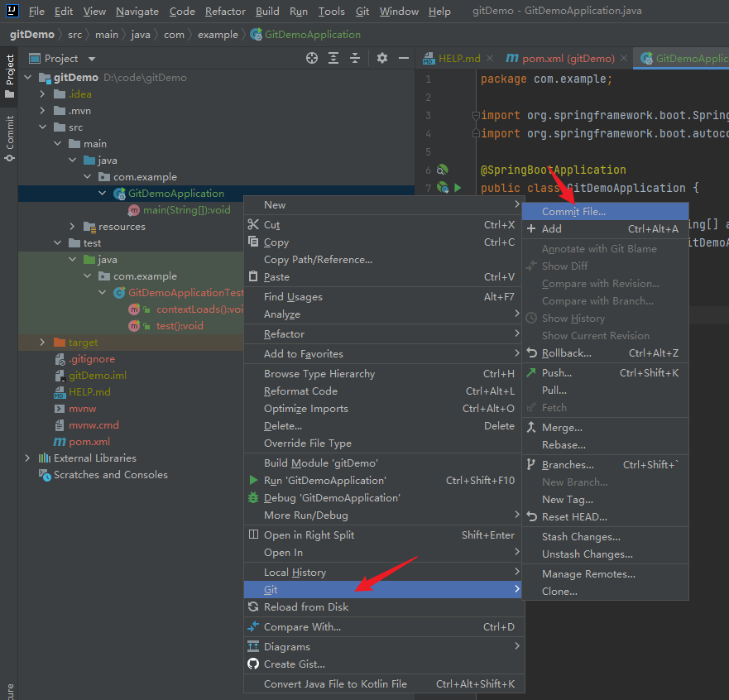The image size is (729, 700).
Task: Open Local History submenu
Action: click(384, 573)
